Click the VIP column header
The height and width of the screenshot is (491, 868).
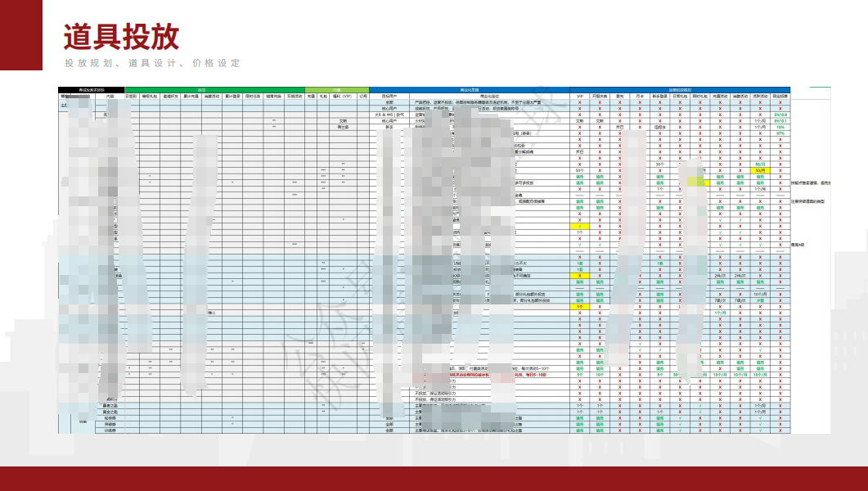(x=580, y=96)
